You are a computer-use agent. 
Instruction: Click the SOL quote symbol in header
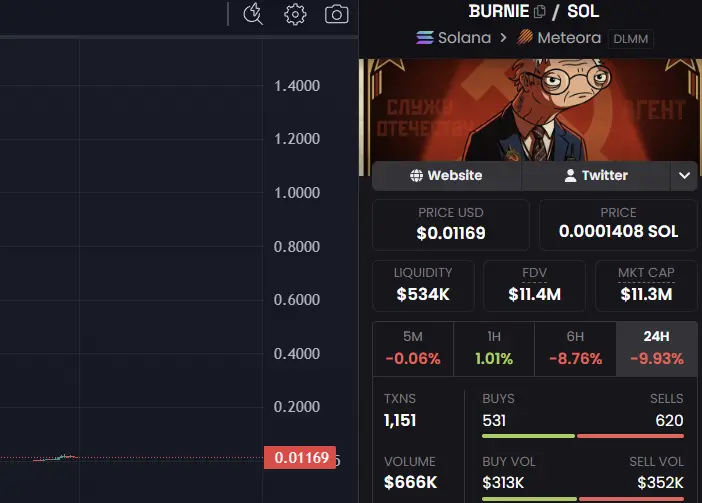pyautogui.click(x=583, y=11)
